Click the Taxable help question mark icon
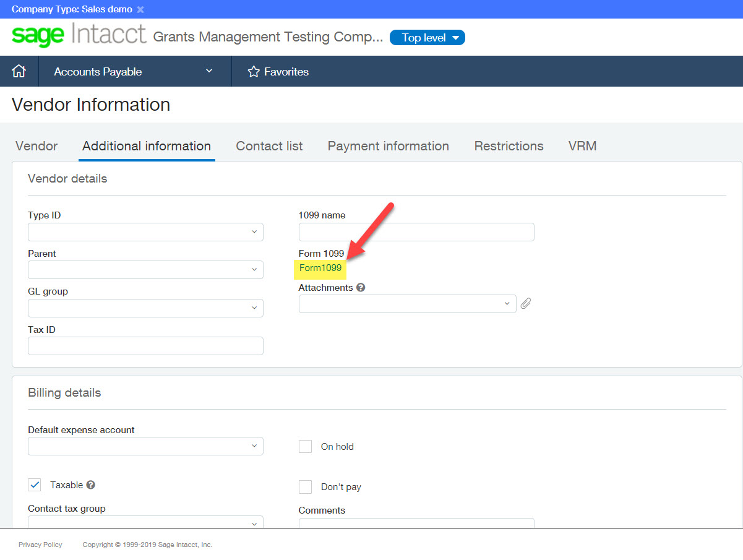 [90, 485]
